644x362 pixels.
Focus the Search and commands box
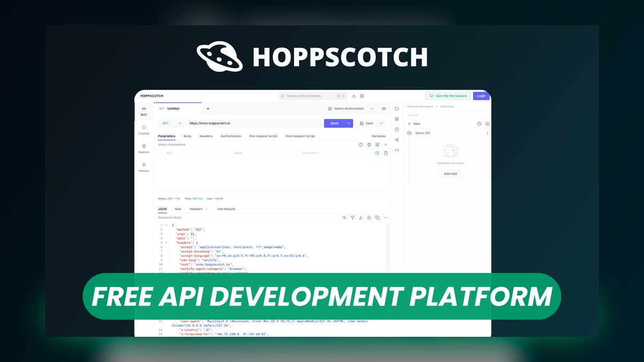(313, 96)
